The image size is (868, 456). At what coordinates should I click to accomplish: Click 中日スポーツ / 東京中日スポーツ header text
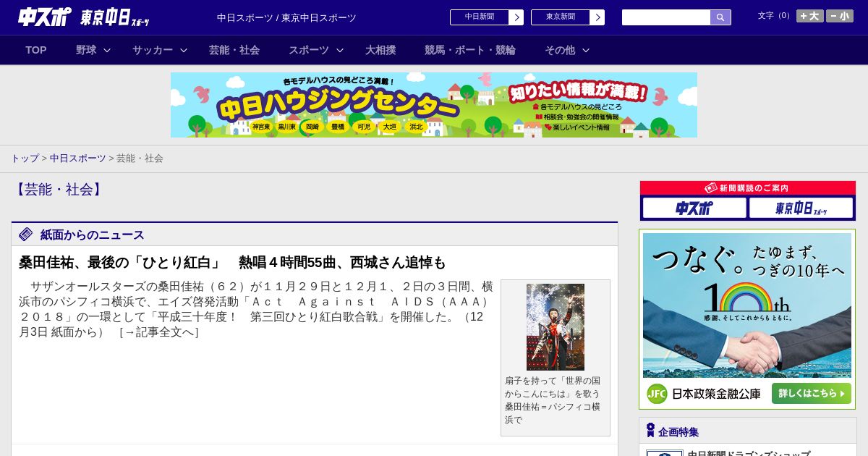click(286, 17)
